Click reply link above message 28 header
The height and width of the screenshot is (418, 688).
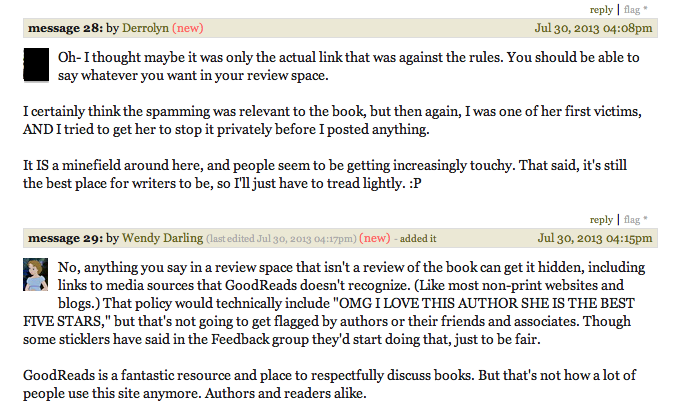[x=601, y=10]
